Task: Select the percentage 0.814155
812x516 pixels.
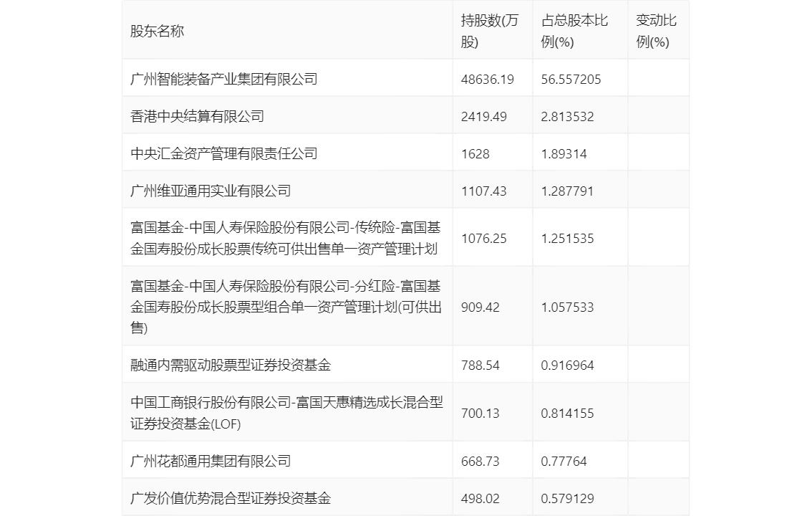Action: click(x=567, y=414)
